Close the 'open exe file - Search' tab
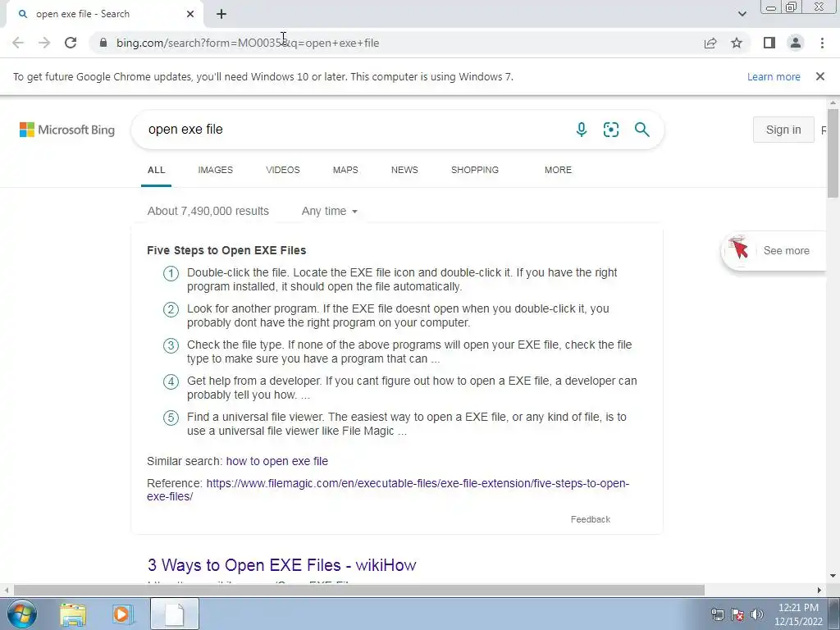 190,14
